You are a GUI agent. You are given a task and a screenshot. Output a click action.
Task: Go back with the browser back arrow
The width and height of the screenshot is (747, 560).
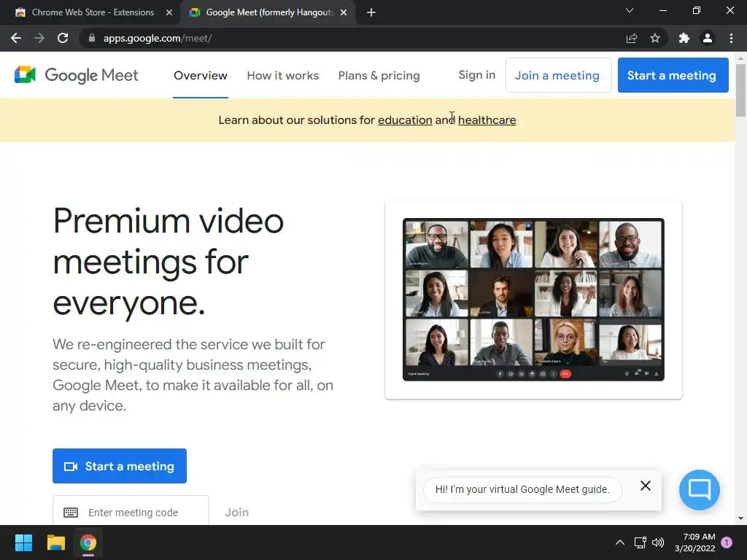(x=16, y=38)
